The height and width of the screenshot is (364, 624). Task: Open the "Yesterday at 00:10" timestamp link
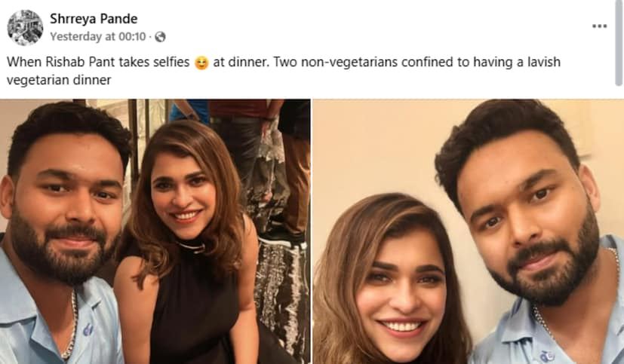coord(98,36)
